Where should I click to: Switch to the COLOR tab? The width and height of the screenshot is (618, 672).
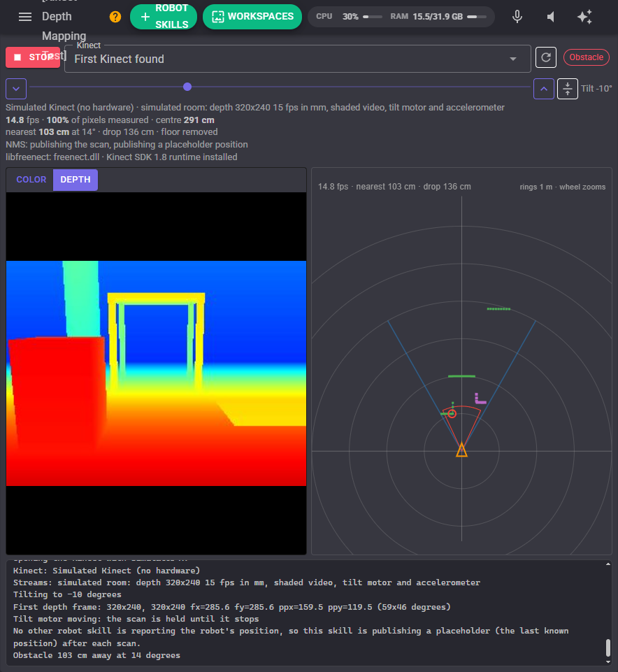point(31,180)
